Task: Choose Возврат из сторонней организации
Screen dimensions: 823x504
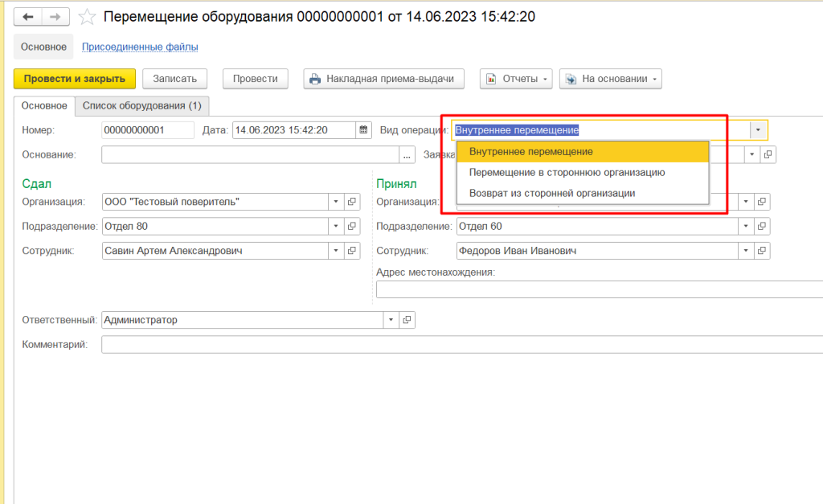Action: tap(583, 193)
